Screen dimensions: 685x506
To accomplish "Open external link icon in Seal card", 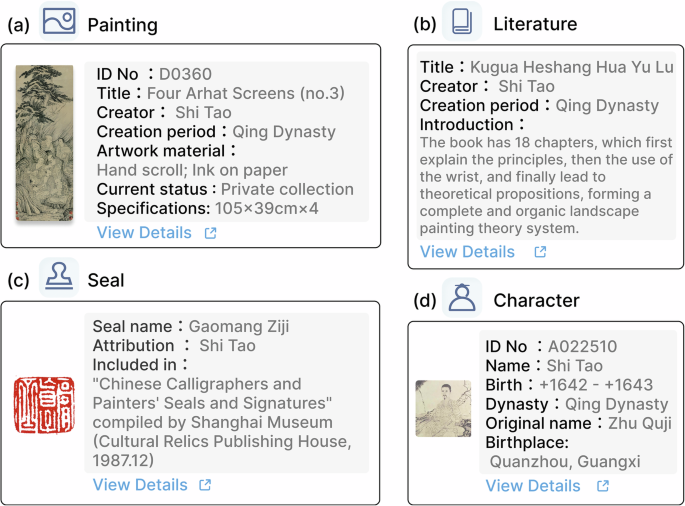I will [x=205, y=485].
